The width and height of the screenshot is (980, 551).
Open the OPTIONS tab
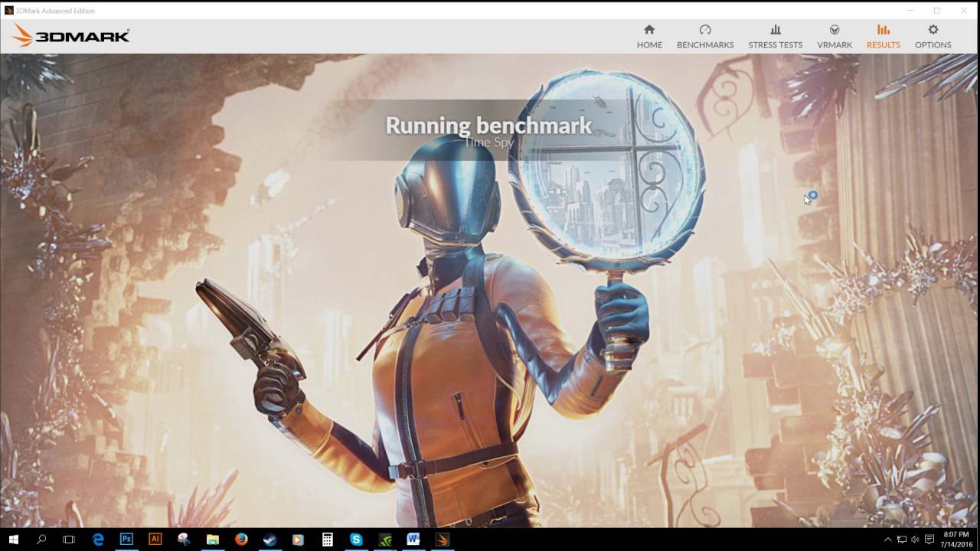tap(933, 37)
